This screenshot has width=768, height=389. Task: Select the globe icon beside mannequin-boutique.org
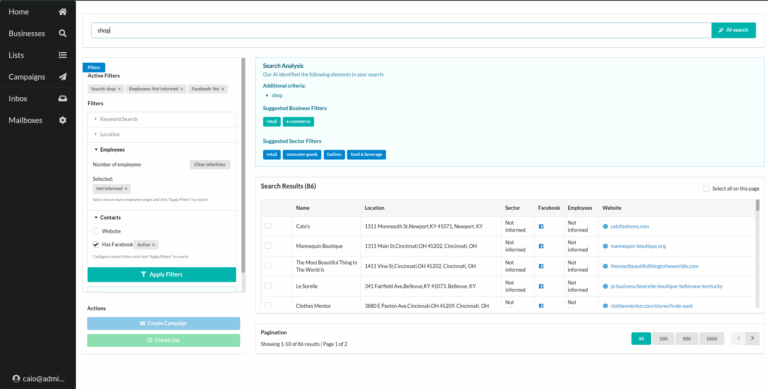click(x=605, y=246)
